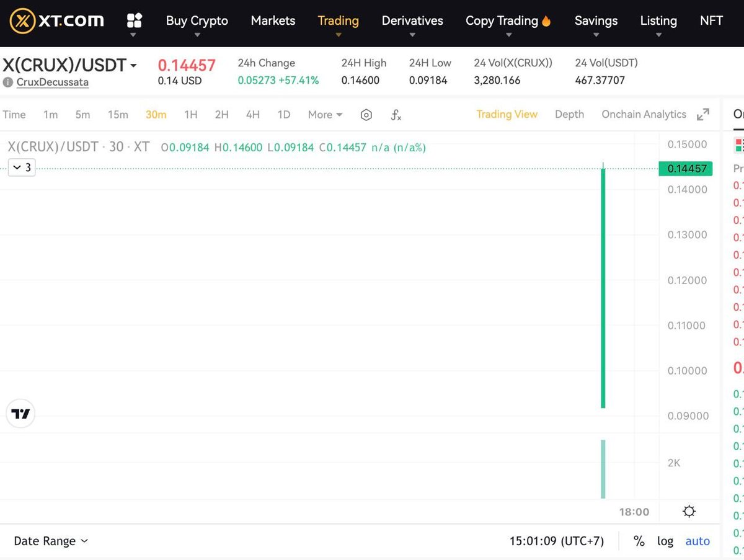Screen dimensions: 744x560
Task: Select the 4H chart interval
Action: [252, 115]
